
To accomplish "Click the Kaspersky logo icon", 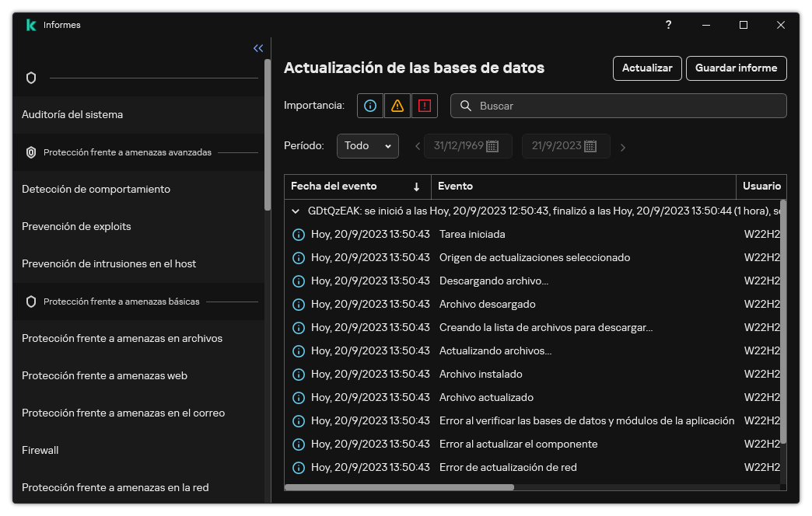I will (30, 24).
